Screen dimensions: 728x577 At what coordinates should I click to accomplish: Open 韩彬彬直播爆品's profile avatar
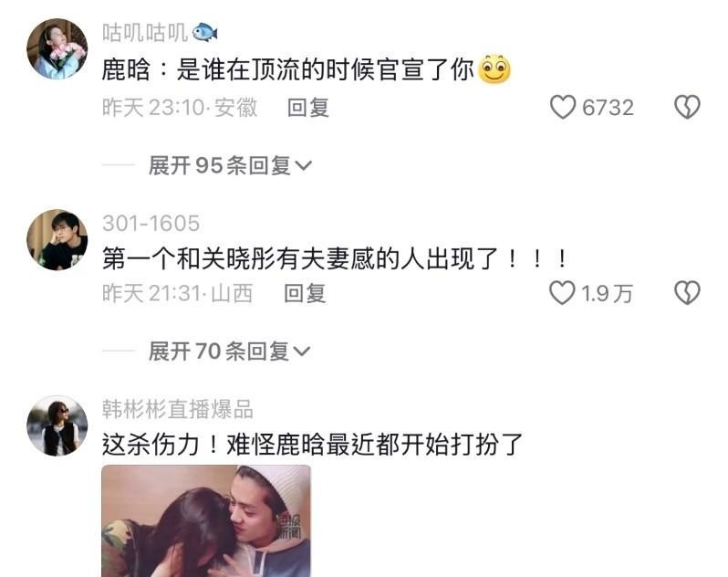click(x=57, y=425)
